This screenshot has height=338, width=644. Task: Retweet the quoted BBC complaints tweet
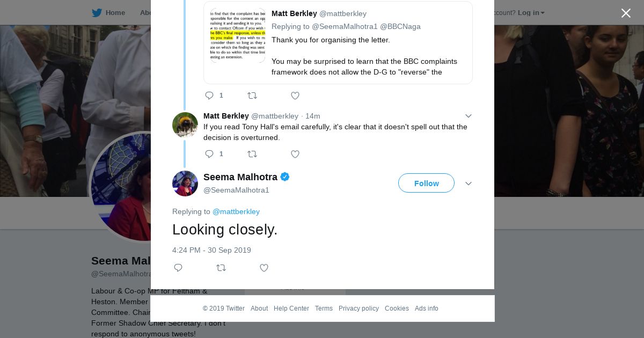[252, 95]
